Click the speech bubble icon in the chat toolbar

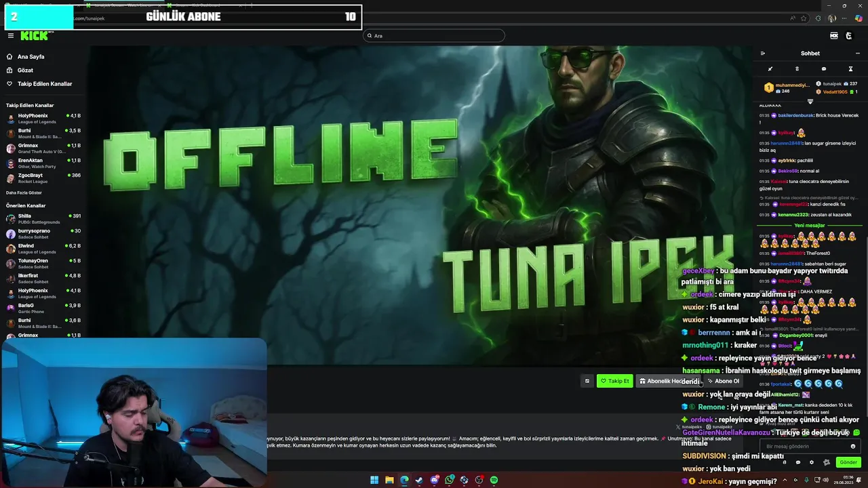pos(824,69)
